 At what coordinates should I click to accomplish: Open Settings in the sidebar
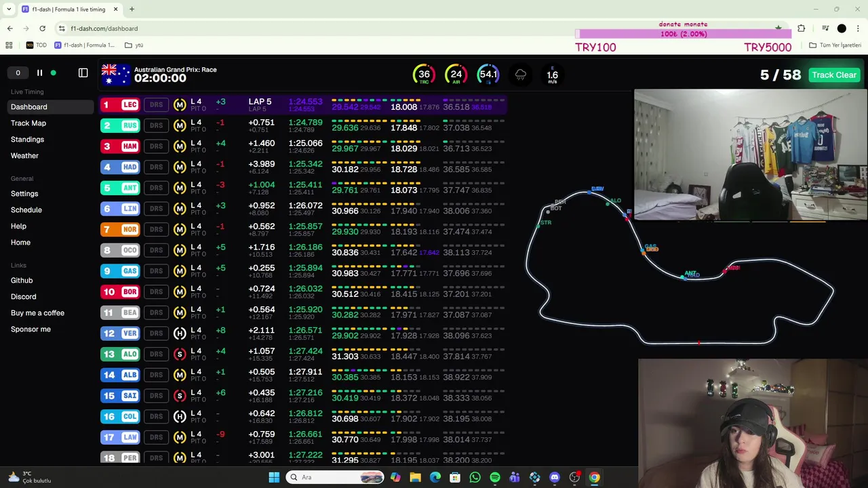point(24,194)
